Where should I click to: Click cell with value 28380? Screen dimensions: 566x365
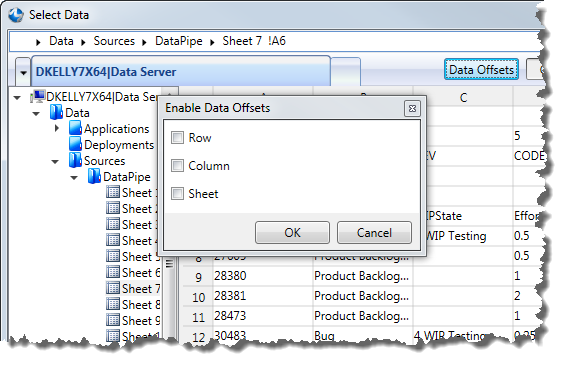click(263, 276)
